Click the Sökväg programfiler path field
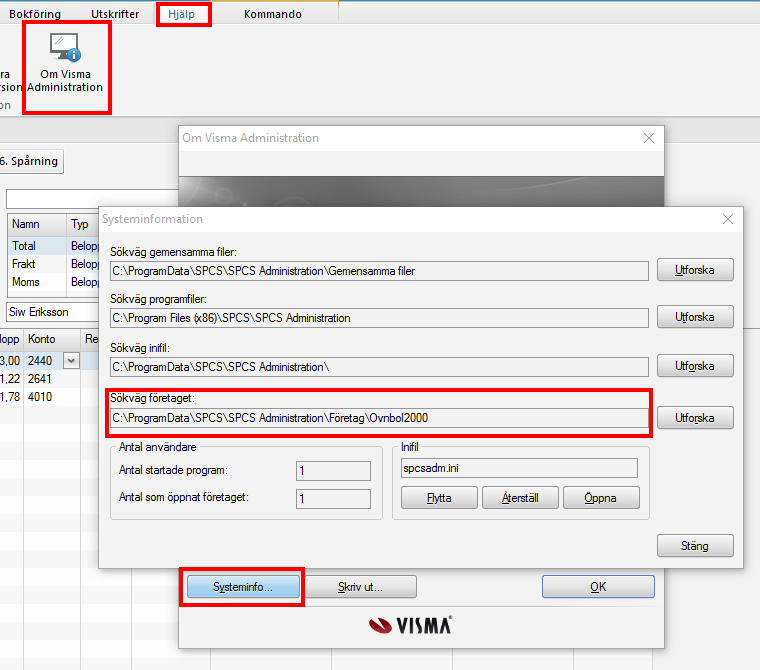Viewport: 760px width, 670px height. click(x=379, y=318)
